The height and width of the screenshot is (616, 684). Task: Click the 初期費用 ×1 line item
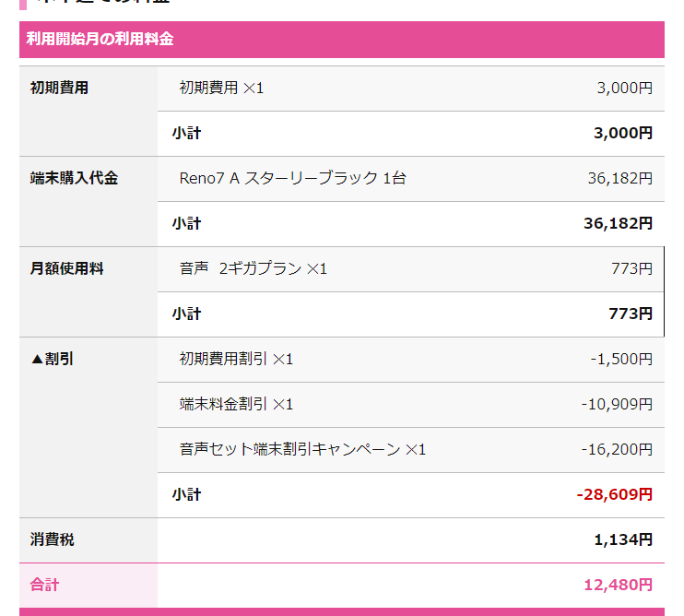[x=221, y=88]
